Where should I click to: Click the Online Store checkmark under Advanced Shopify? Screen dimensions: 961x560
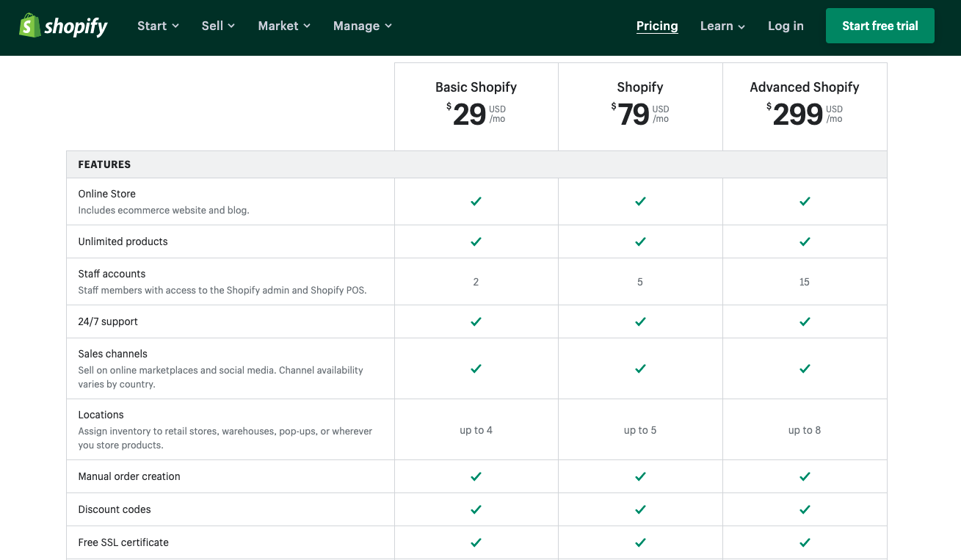click(x=805, y=200)
